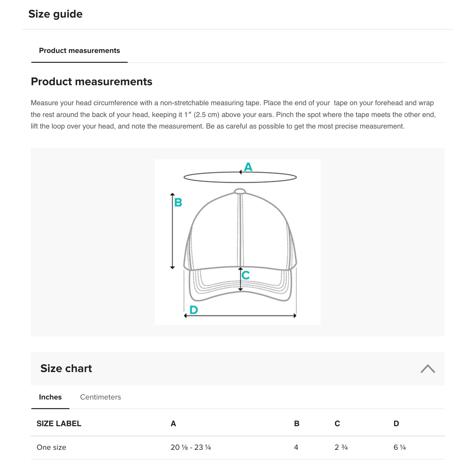Screen dimensions: 476x476
Task: Click the teal B label in cap diagram
Action: [178, 203]
